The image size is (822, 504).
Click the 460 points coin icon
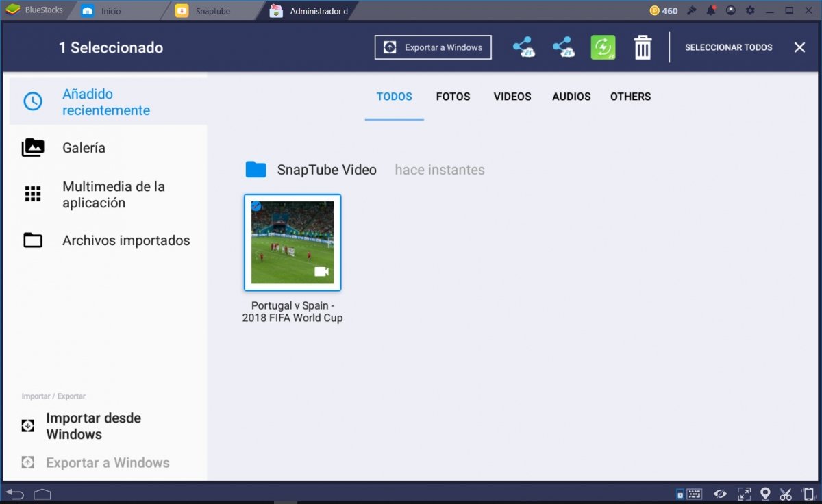pyautogui.click(x=654, y=10)
